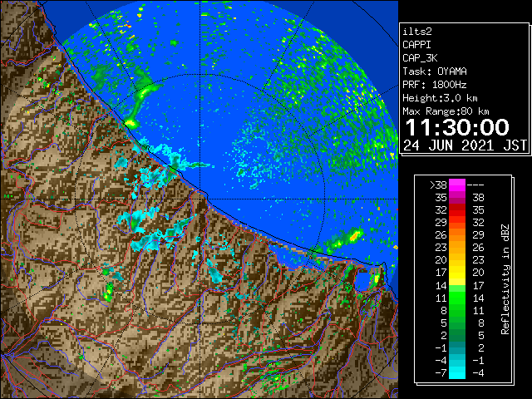This screenshot has height=399, width=532.
Task: Pick the red 32 dBZ color band
Action: (457, 210)
